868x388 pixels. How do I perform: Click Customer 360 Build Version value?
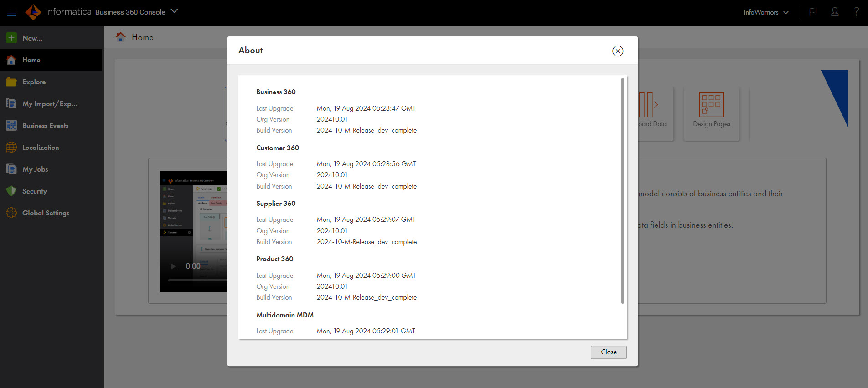pyautogui.click(x=367, y=186)
